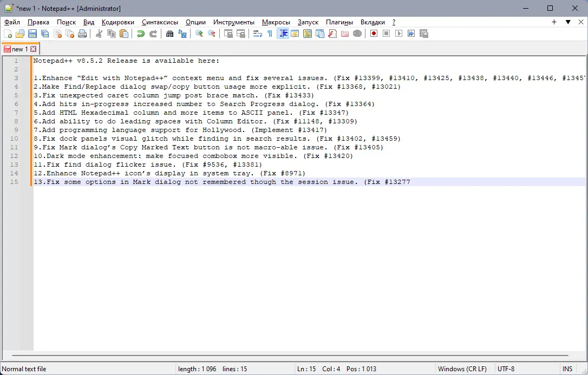This screenshot has height=375, width=588.
Task: Click the horizontal scrollbar at editor bottom
Action: point(290,355)
